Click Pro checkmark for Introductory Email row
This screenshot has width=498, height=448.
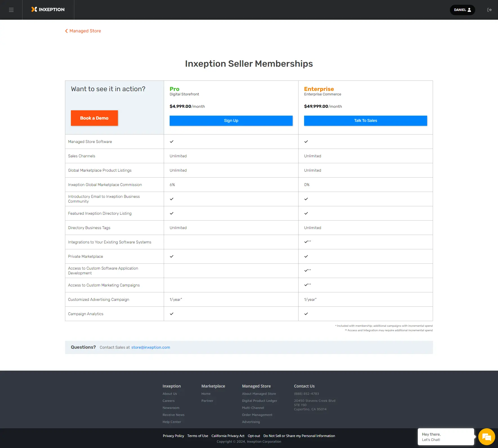(172, 199)
